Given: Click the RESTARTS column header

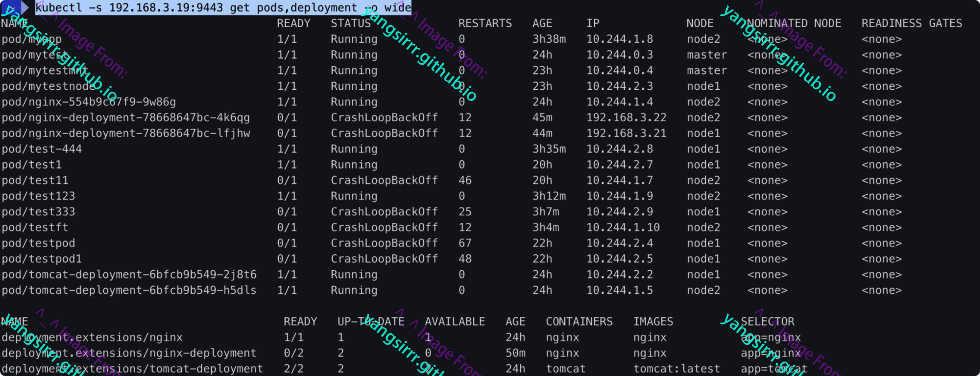Looking at the screenshot, I should pos(485,23).
